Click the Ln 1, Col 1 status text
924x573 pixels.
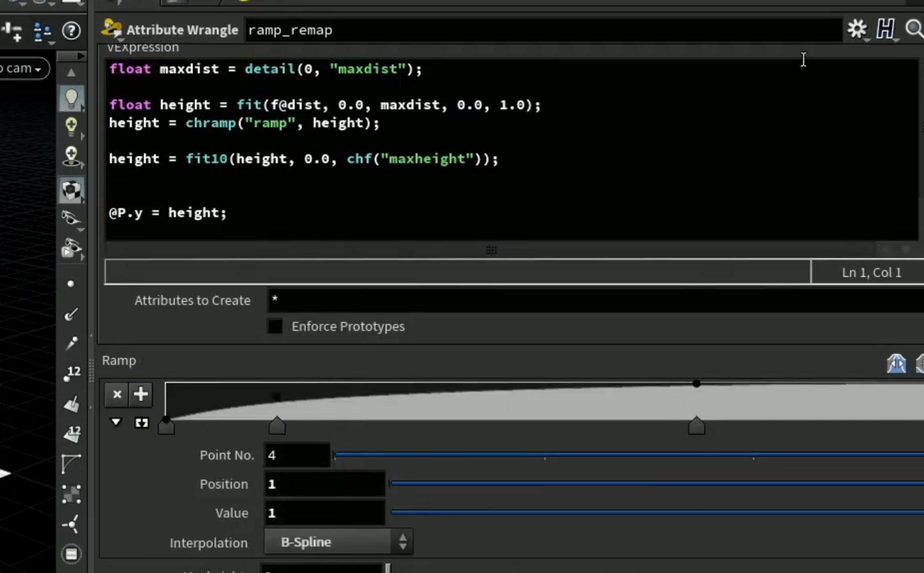[x=872, y=273]
